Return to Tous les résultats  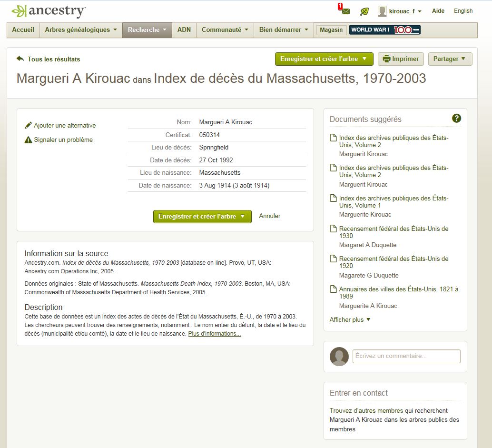(54, 59)
